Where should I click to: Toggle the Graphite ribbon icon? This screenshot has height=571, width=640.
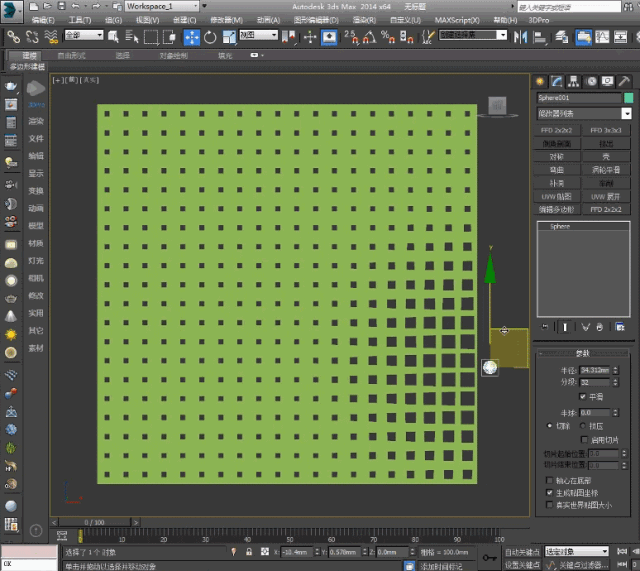point(584,38)
